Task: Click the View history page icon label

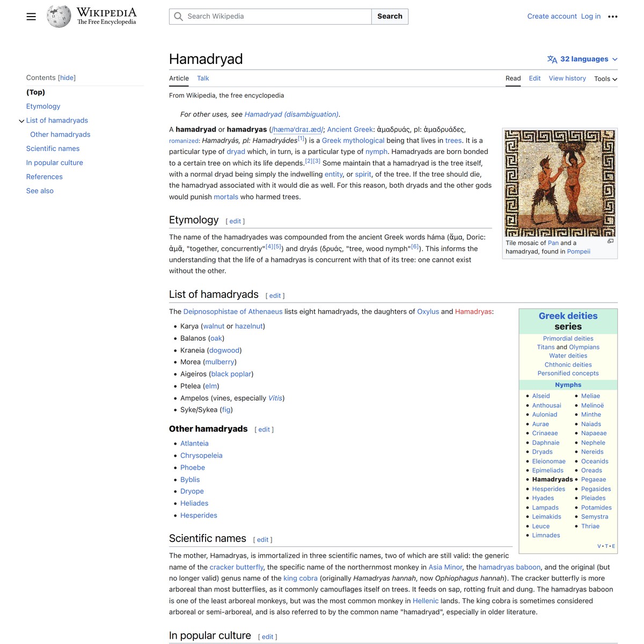Action: tap(567, 78)
